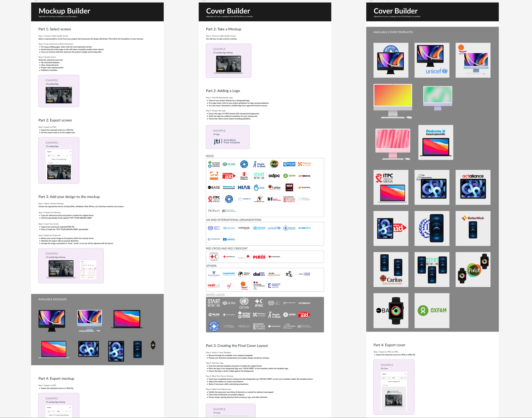
Task: Select the 'WHITE LOGOS' section label
Action: [x=215, y=295]
